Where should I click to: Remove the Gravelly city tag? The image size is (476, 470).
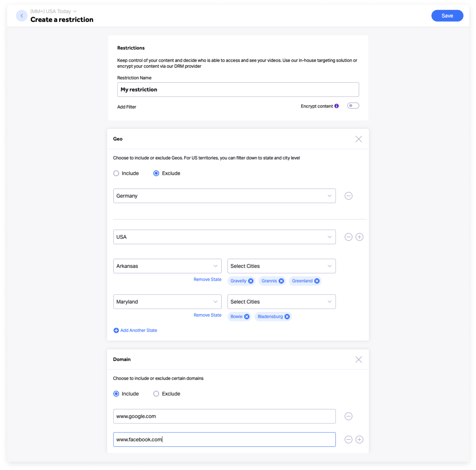tap(251, 281)
